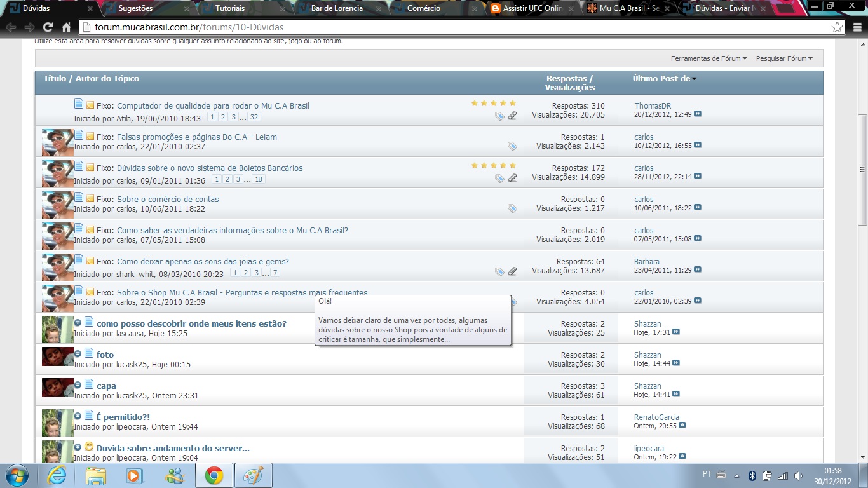The width and height of the screenshot is (868, 488).
Task: Expand the Pesquisar Fórum dropdown
Action: (784, 58)
